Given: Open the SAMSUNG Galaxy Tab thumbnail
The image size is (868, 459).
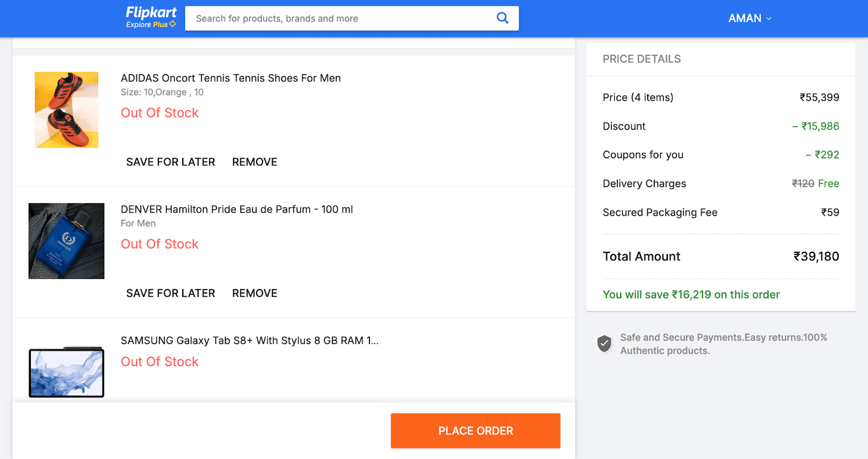Looking at the screenshot, I should click(66, 372).
